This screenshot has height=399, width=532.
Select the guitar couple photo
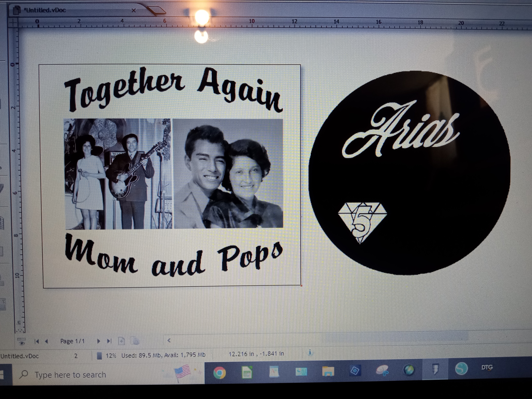pos(118,174)
